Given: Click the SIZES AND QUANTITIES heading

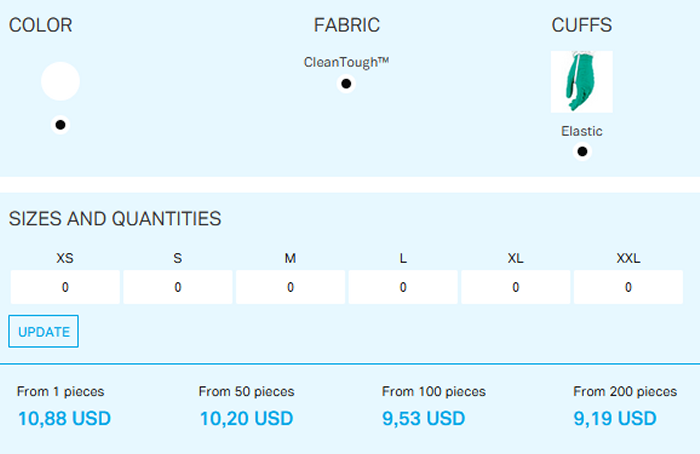Looking at the screenshot, I should pos(115,219).
